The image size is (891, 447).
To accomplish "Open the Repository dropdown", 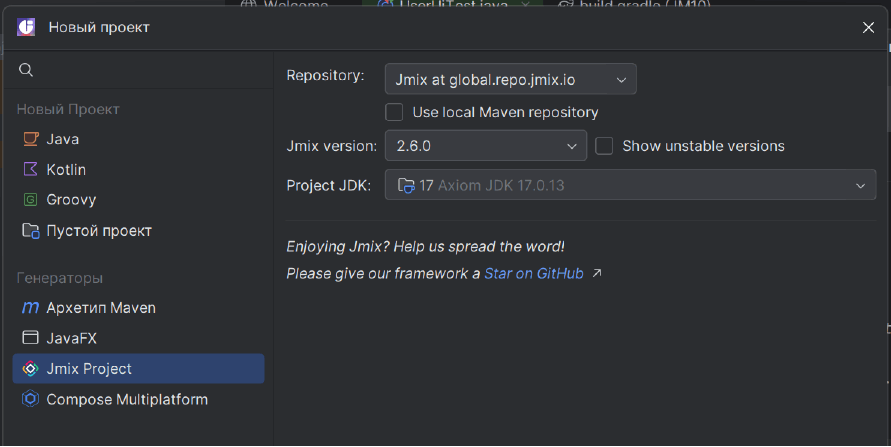I will [x=510, y=78].
